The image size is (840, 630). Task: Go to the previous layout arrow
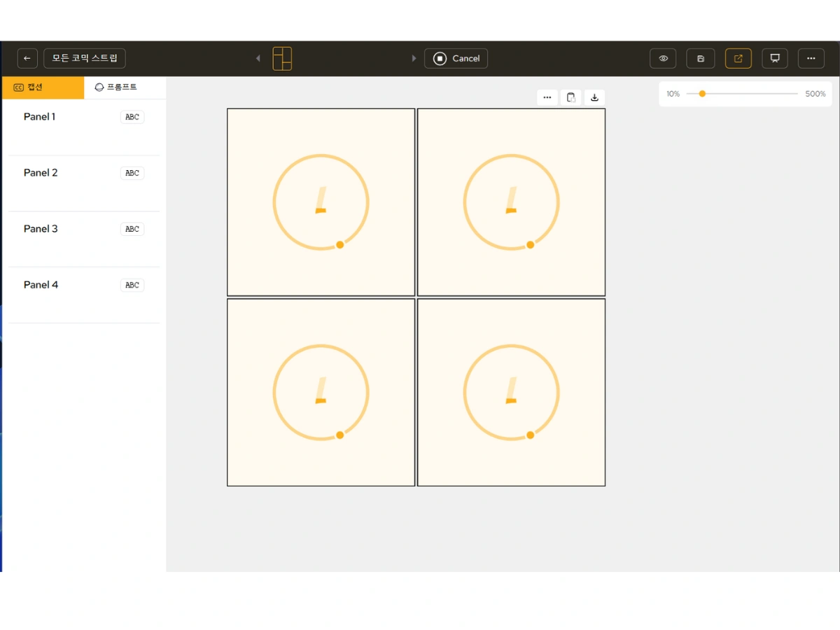click(258, 58)
